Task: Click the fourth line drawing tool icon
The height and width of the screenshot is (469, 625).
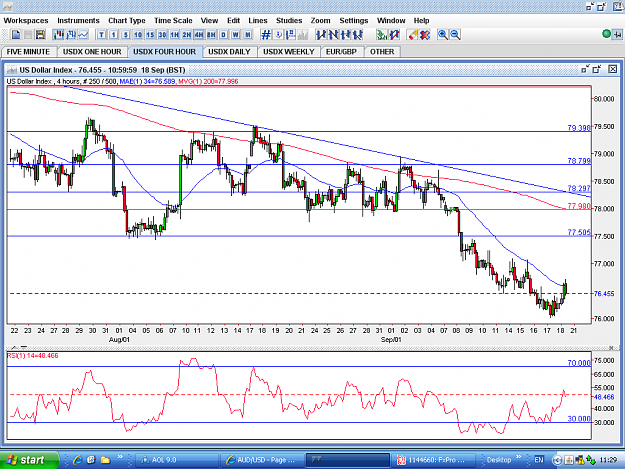Action: click(x=358, y=35)
